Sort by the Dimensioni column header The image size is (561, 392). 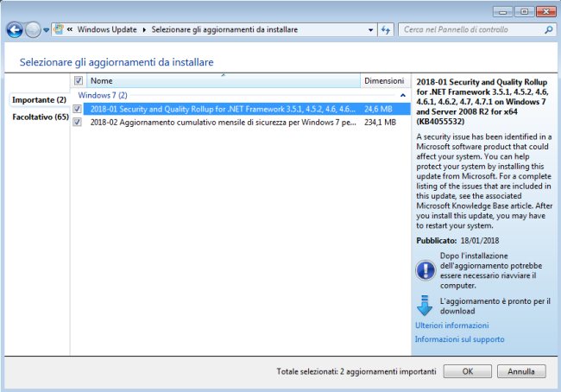[x=384, y=81]
